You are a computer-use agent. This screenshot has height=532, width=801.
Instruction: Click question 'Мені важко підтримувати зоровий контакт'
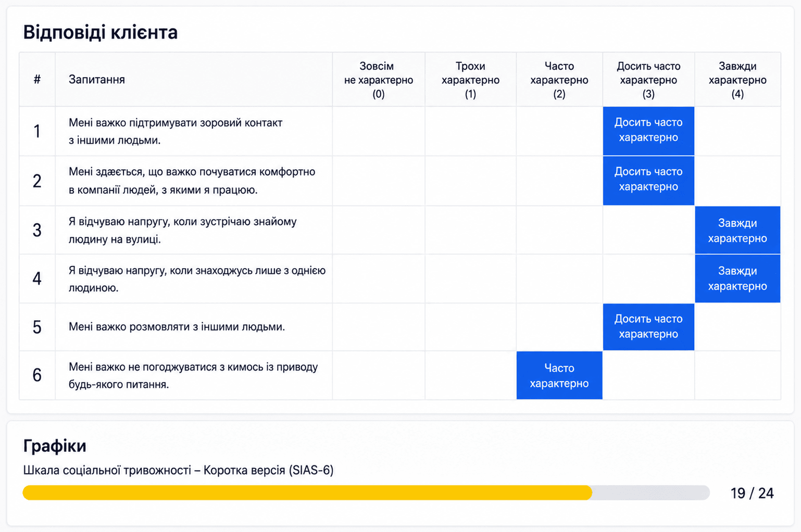176,131
